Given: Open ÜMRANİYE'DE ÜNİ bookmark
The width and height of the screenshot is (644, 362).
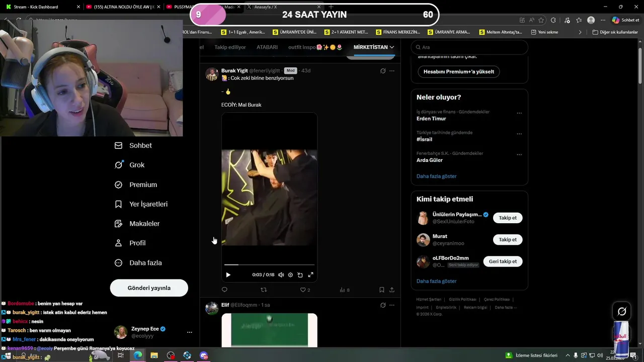Looking at the screenshot, I should 294,32.
